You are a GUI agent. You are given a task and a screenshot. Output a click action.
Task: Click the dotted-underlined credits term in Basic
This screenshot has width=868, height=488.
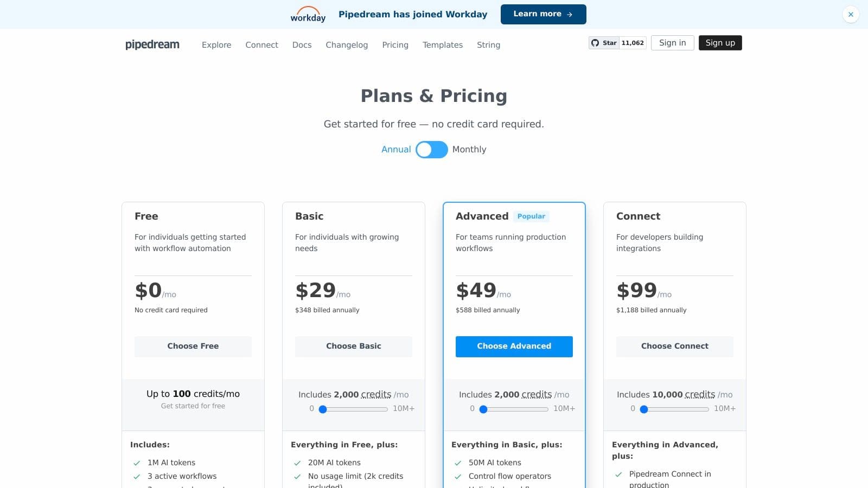point(376,395)
